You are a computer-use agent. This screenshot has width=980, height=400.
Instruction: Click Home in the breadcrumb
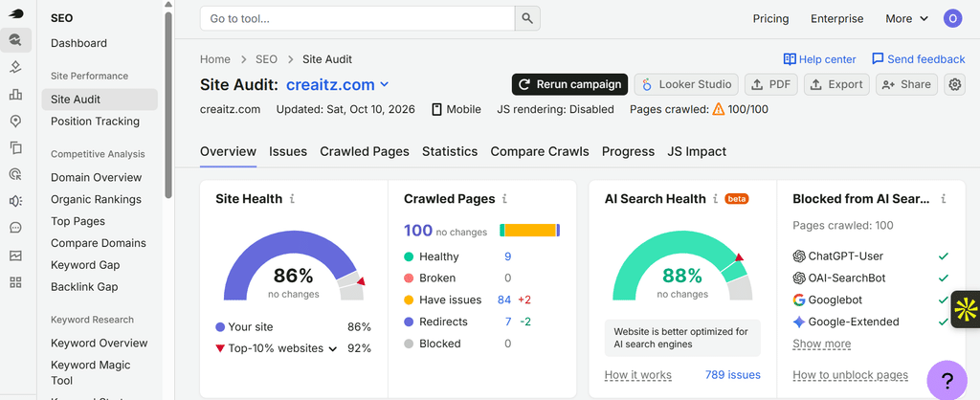tap(215, 59)
